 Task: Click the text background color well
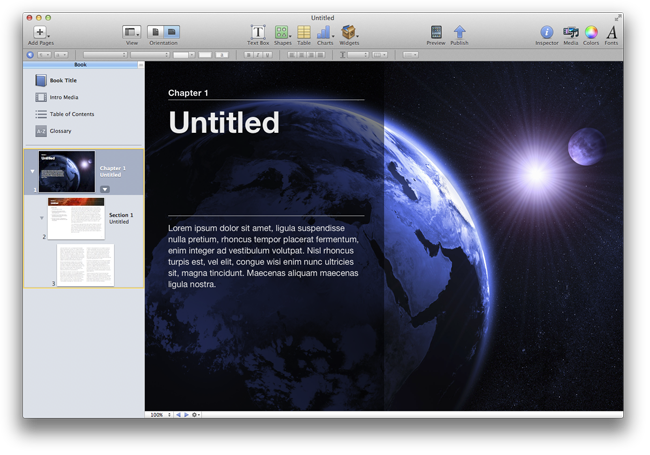click(x=222, y=55)
